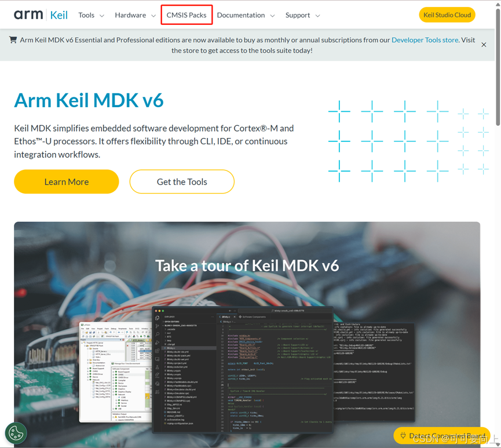Image resolution: width=501 pixels, height=448 pixels.
Task: Expand the Support menu chevron
Action: tap(317, 16)
